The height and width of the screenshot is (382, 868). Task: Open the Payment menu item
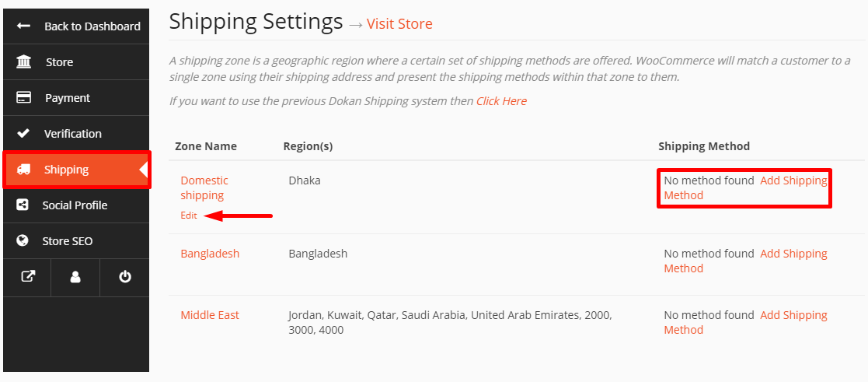[x=67, y=98]
